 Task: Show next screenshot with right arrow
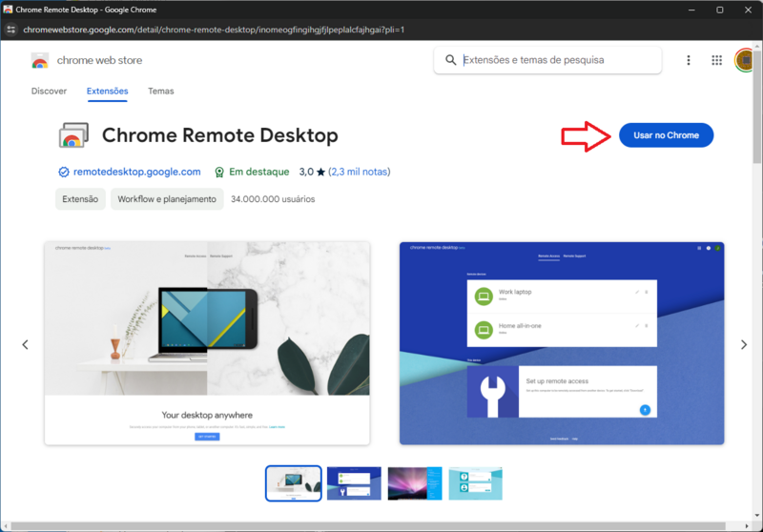(744, 345)
